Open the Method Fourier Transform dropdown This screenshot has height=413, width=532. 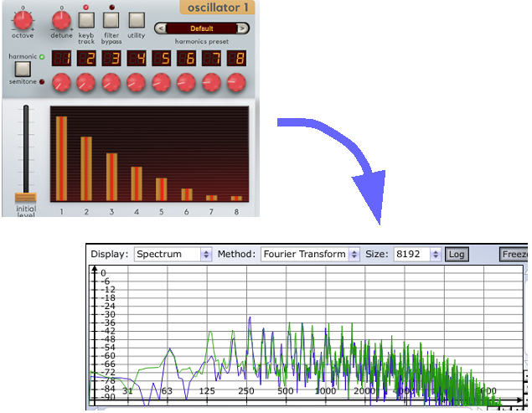(x=310, y=254)
